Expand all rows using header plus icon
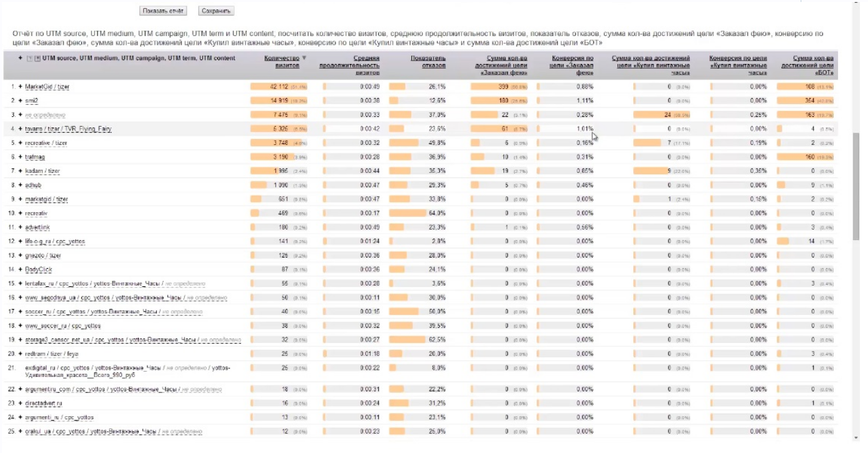The width and height of the screenshot is (868, 453). point(21,58)
